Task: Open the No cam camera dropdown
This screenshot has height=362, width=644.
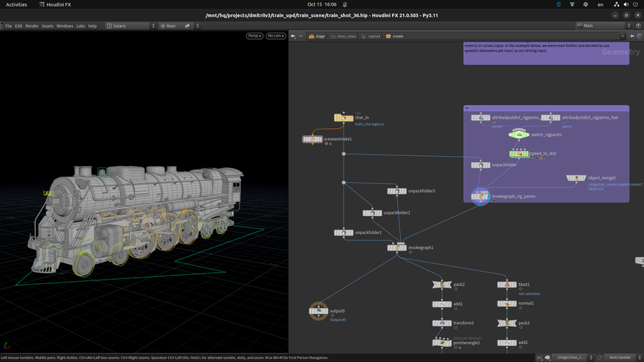Action: 275,36
